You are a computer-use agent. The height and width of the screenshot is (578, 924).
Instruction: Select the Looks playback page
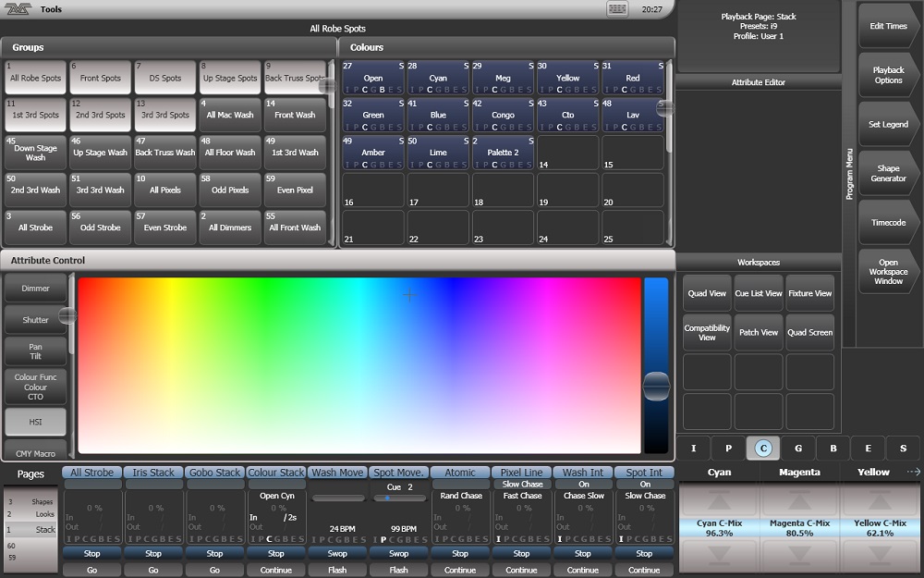[x=30, y=514]
